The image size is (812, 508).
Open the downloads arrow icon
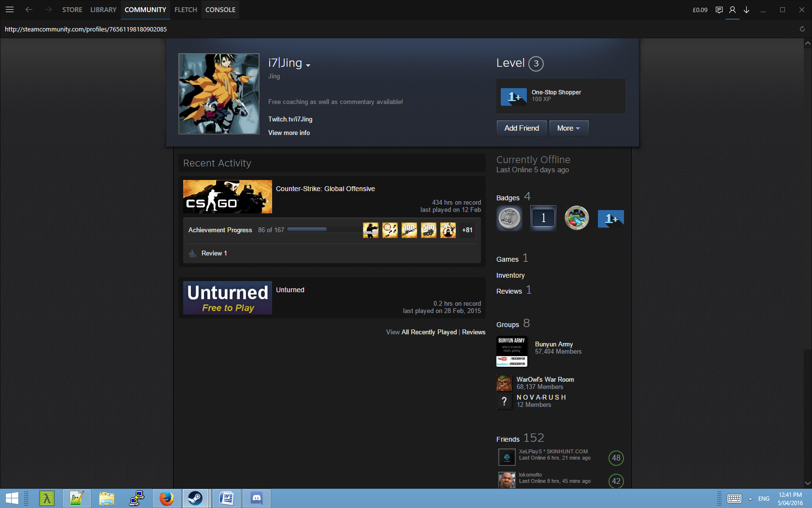click(x=746, y=10)
